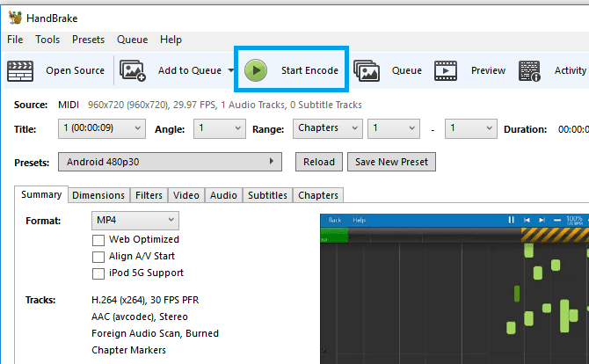Click the Reload preset button
Image resolution: width=589 pixels, height=364 pixels.
(319, 162)
